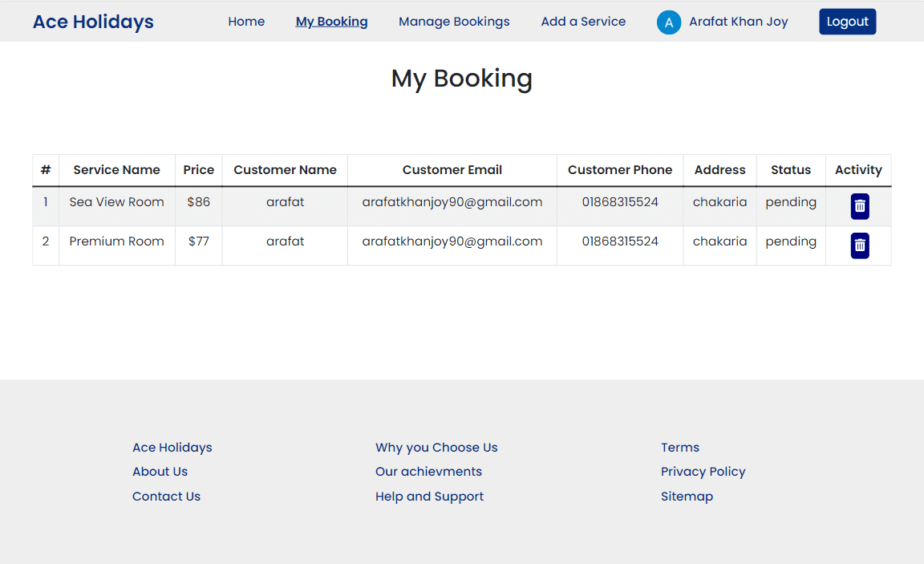This screenshot has width=924, height=564.
Task: Click Why you Choose Us link
Action: click(436, 448)
